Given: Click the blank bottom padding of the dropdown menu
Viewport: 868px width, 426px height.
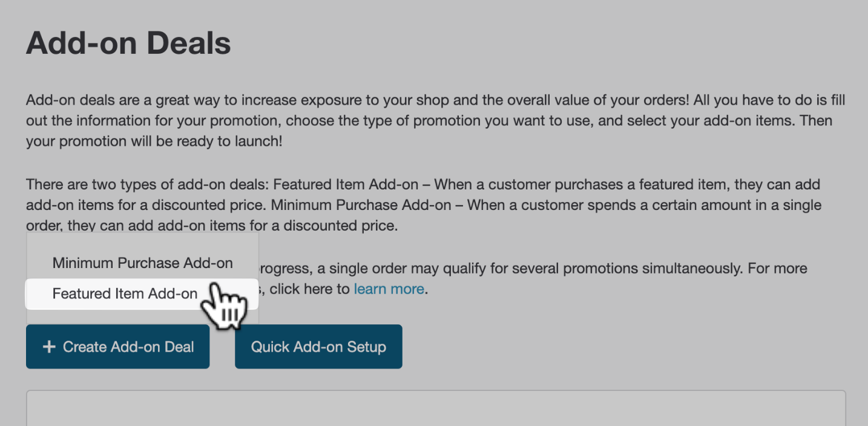Looking at the screenshot, I should click(x=142, y=316).
